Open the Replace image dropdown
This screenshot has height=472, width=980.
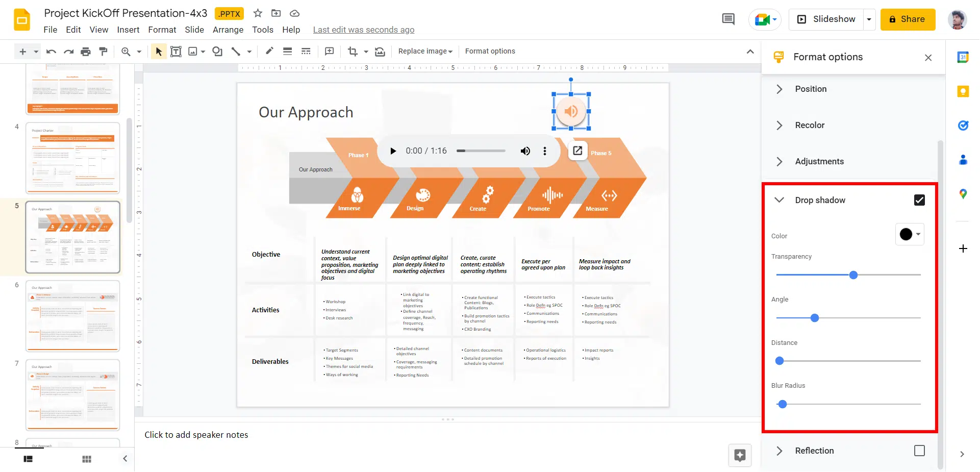pyautogui.click(x=425, y=52)
